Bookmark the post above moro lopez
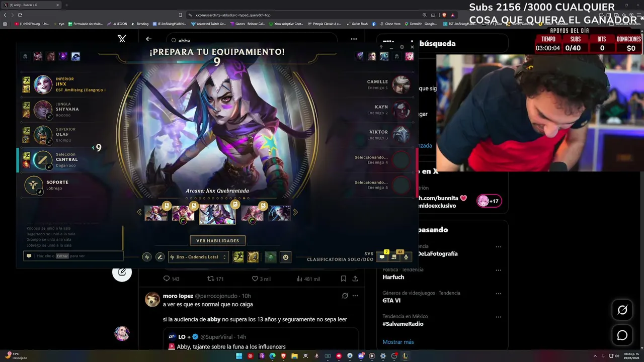This screenshot has height=362, width=644. (x=344, y=279)
